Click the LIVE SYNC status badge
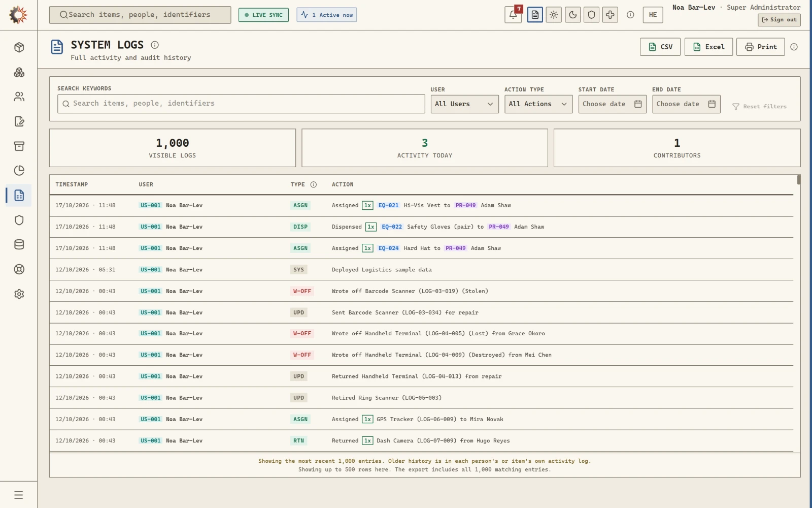This screenshot has width=812, height=508. (x=263, y=15)
